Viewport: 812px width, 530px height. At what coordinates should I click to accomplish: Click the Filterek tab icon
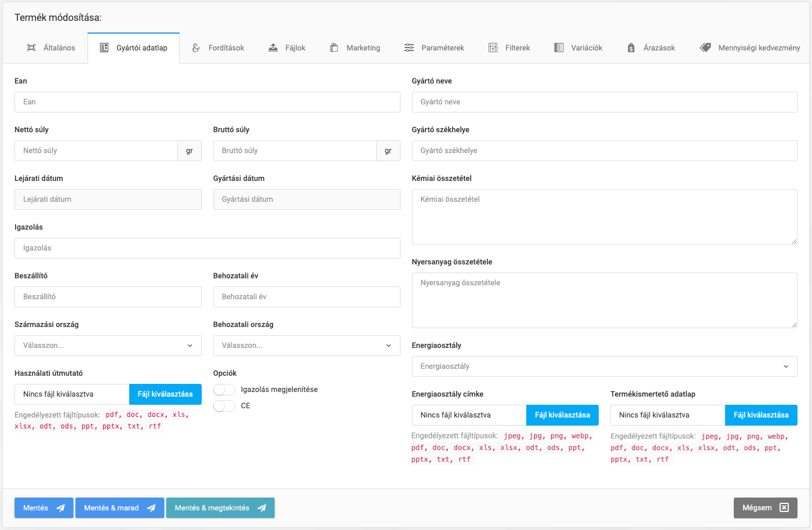[x=493, y=48]
